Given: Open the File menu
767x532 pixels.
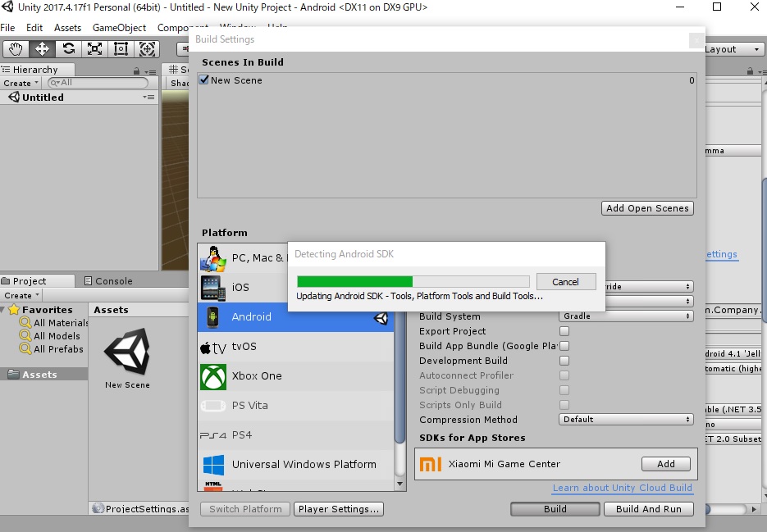Looking at the screenshot, I should (x=7, y=28).
